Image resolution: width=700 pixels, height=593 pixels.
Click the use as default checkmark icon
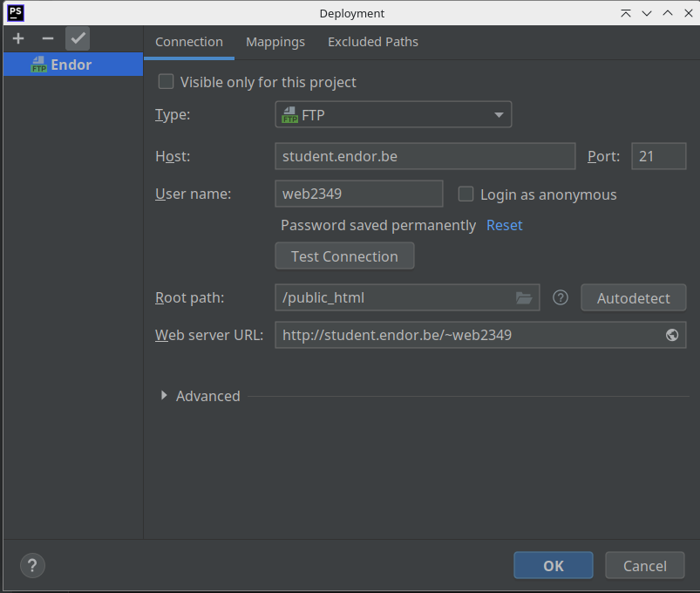click(78, 39)
